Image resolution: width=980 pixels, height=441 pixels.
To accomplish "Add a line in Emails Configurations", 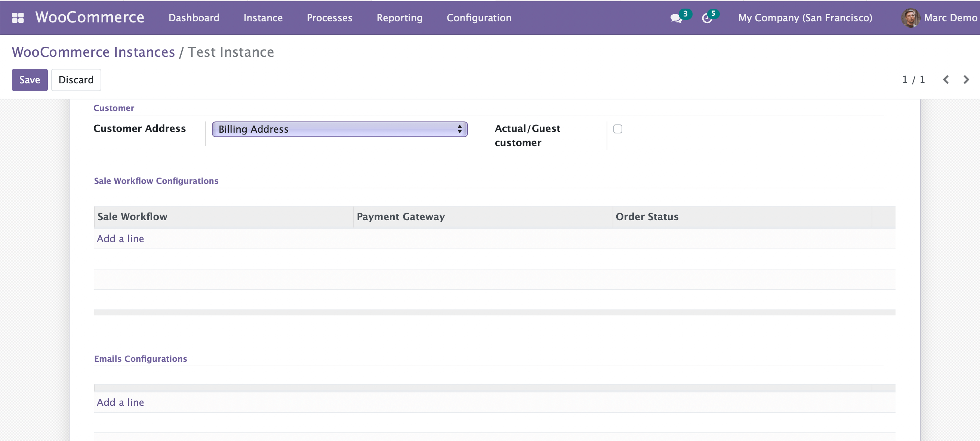I will coord(120,402).
